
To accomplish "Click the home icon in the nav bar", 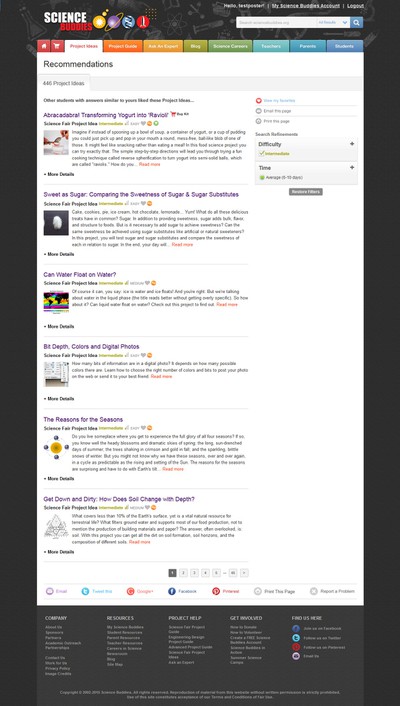I will coord(44,46).
